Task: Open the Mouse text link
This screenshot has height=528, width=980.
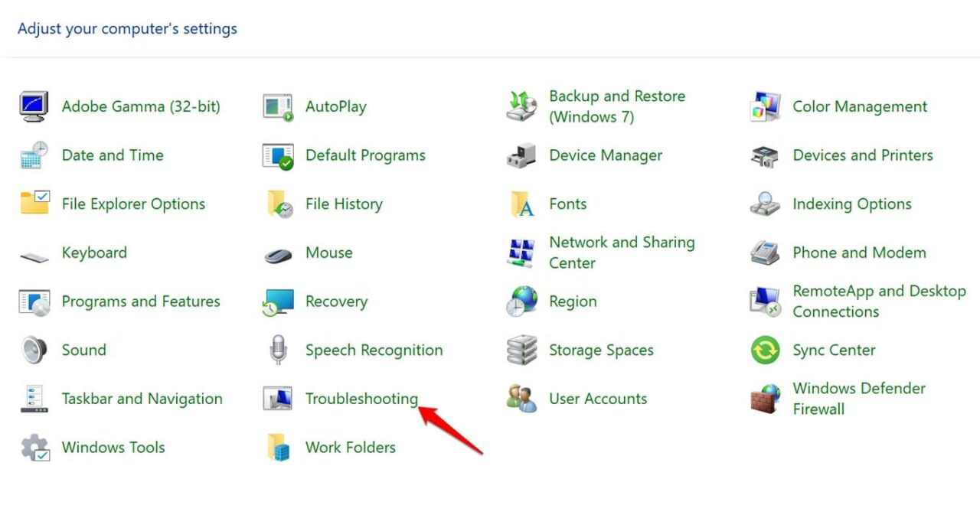Action: click(329, 253)
